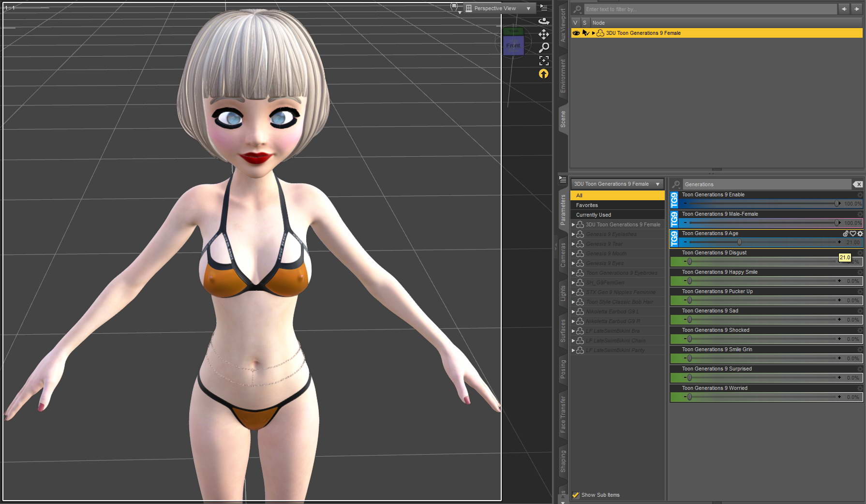Click the yellow reset camera arrow icon
The width and height of the screenshot is (866, 504).
[544, 74]
